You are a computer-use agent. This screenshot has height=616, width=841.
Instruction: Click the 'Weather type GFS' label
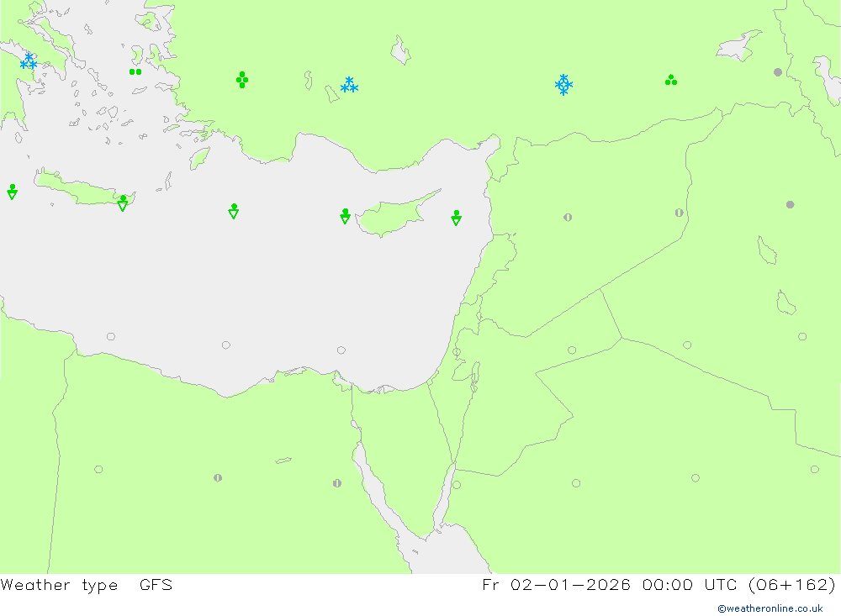pyautogui.click(x=87, y=585)
